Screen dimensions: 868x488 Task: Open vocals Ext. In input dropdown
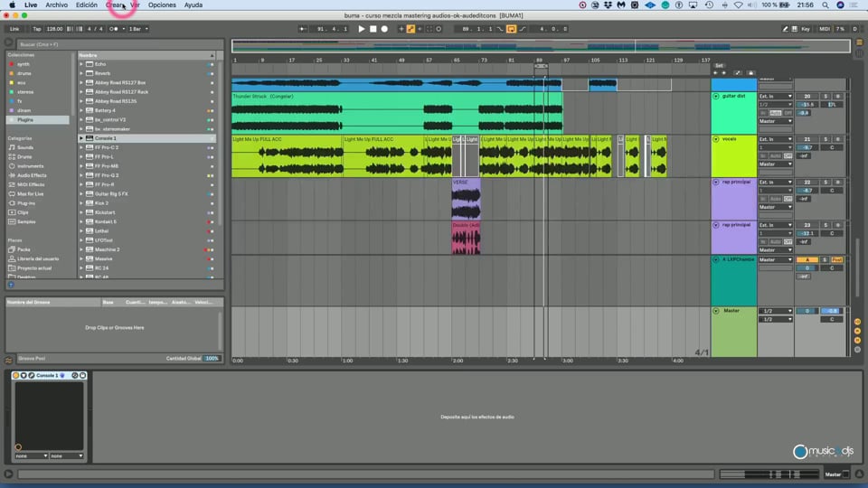(x=776, y=139)
